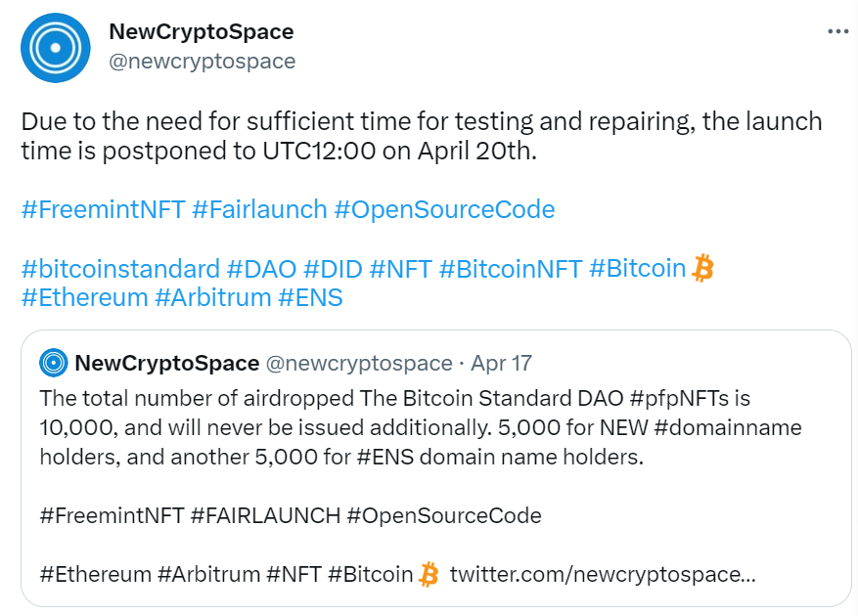The width and height of the screenshot is (858, 616).
Task: Open the #bitcoinstandard hashtag
Action: [120, 269]
